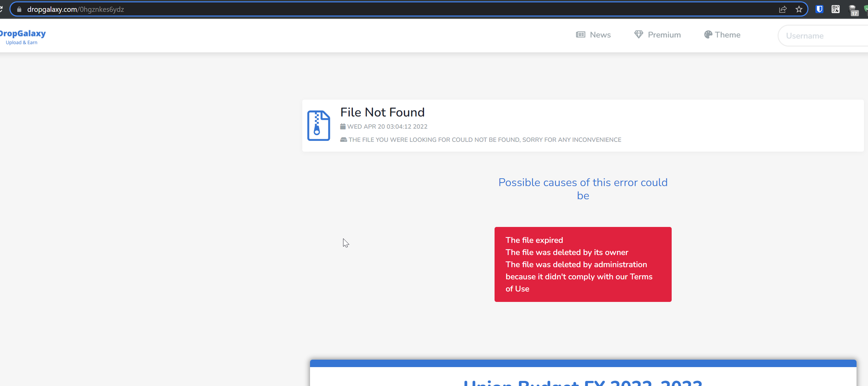Click the newspaper icon next to News
Viewport: 868px width, 386px height.
pyautogui.click(x=581, y=34)
